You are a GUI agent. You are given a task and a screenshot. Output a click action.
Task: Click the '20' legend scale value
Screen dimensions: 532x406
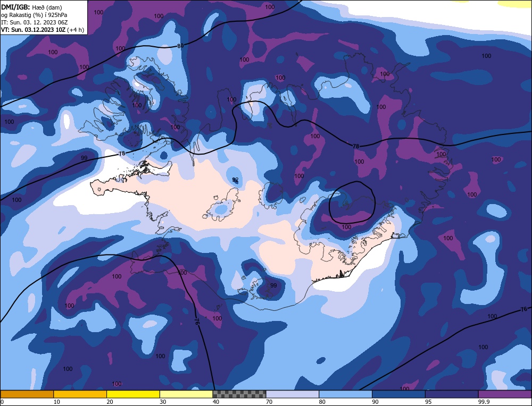pyautogui.click(x=110, y=402)
